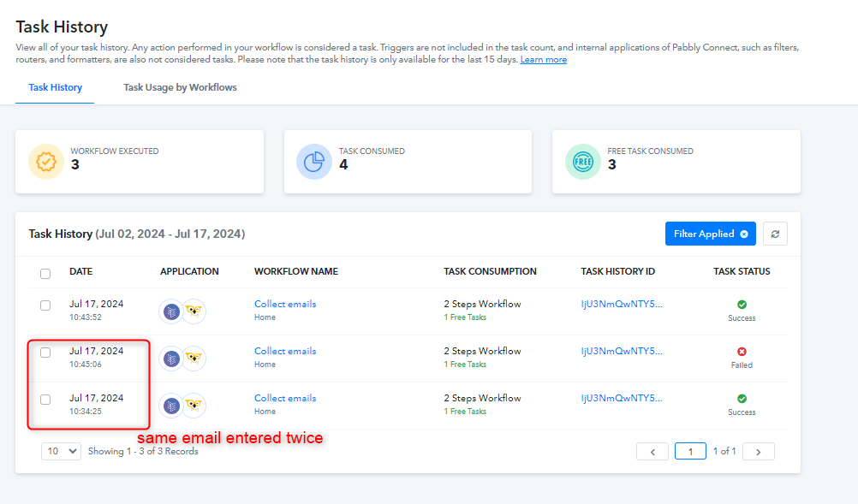Screen dimensions: 858x504
Task: Click the TASK HISTORY ID column header
Action: [x=617, y=271]
